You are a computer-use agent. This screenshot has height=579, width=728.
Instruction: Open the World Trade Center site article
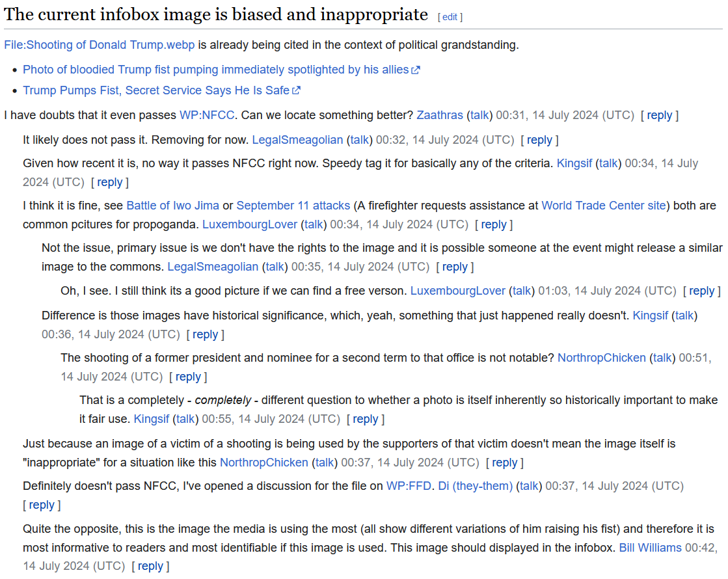click(604, 206)
